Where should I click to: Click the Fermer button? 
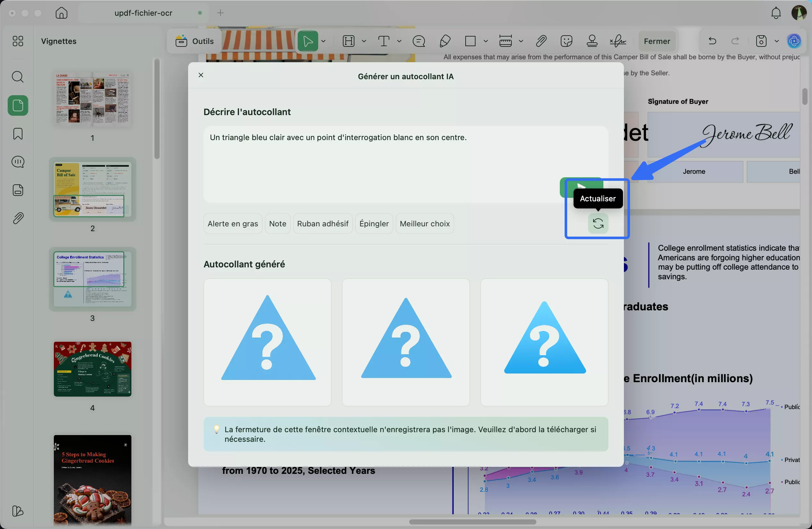(657, 41)
